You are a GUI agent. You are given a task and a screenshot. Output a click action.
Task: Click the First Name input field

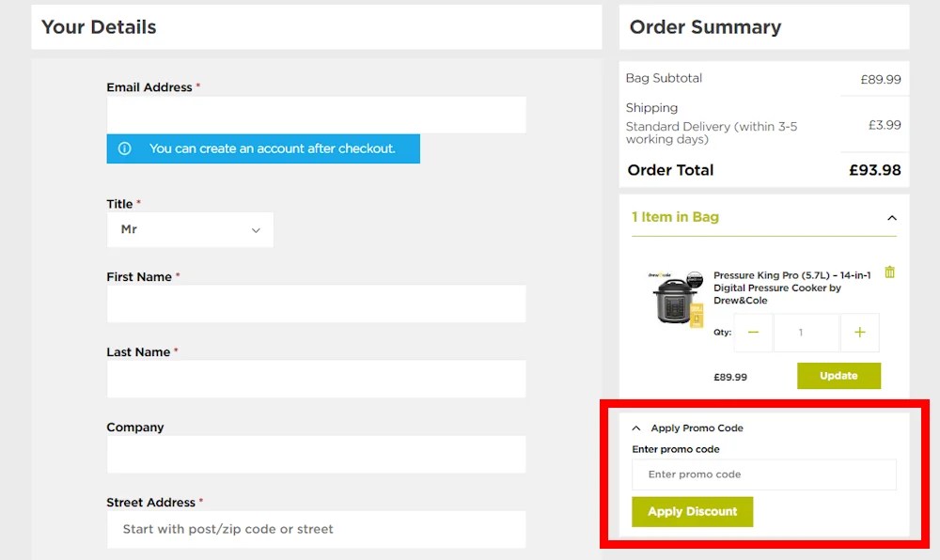pos(315,303)
